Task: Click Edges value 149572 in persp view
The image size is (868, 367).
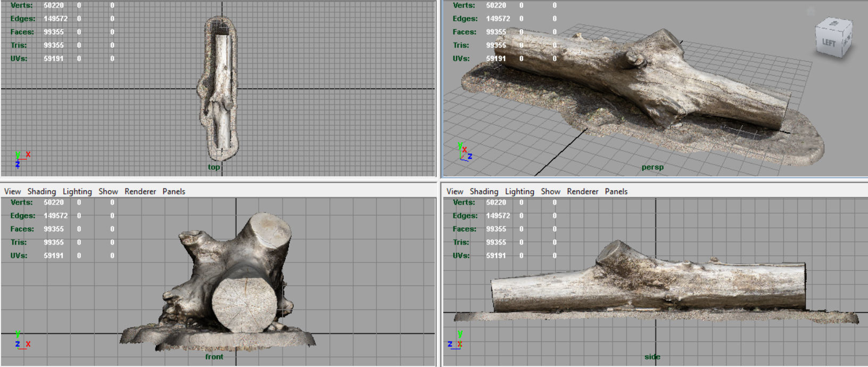Action: click(x=498, y=19)
